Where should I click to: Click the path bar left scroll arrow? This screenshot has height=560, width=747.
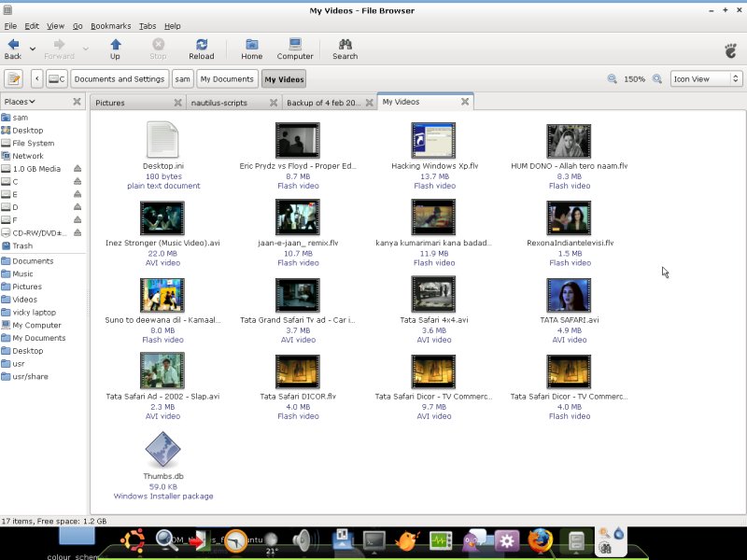[x=37, y=79]
